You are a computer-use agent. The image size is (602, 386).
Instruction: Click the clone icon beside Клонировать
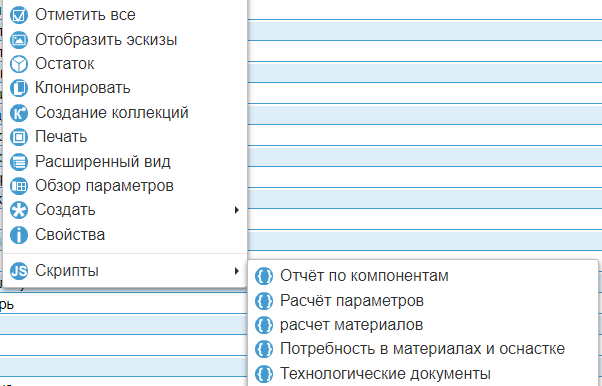[x=19, y=88]
